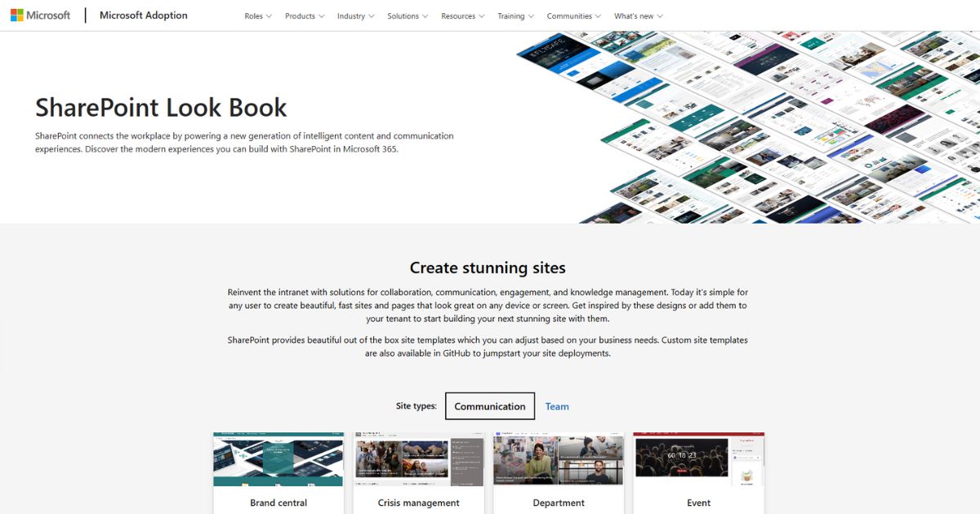Image resolution: width=980 pixels, height=514 pixels.
Task: Open the Microsoft Adoption home link
Action: pyautogui.click(x=143, y=16)
